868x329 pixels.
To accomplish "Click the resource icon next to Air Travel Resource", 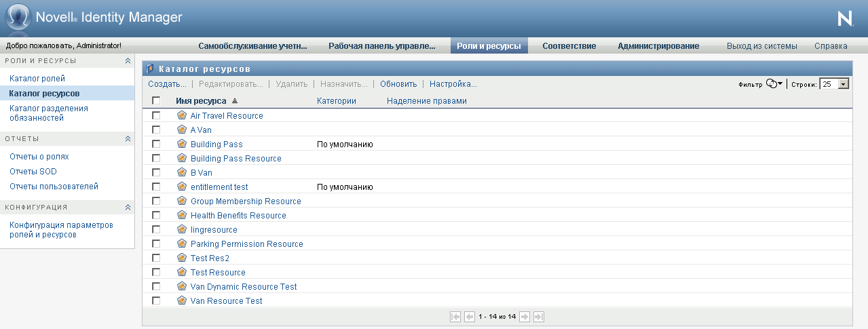I will pos(181,115).
